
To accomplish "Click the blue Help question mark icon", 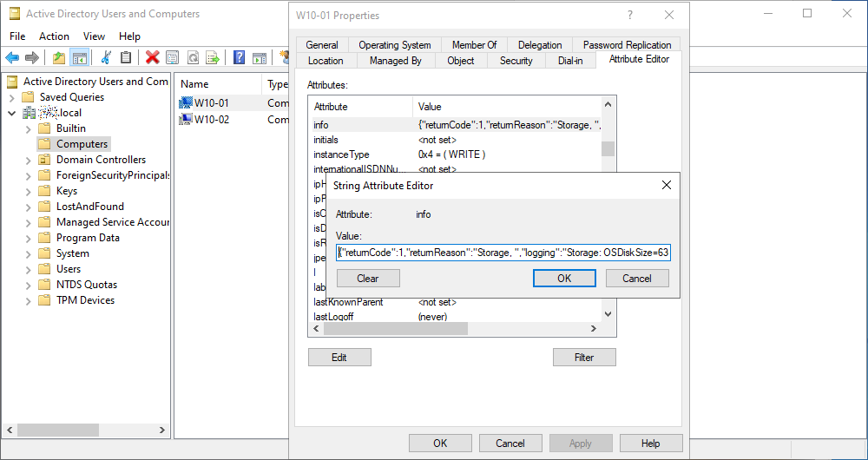I will 239,57.
